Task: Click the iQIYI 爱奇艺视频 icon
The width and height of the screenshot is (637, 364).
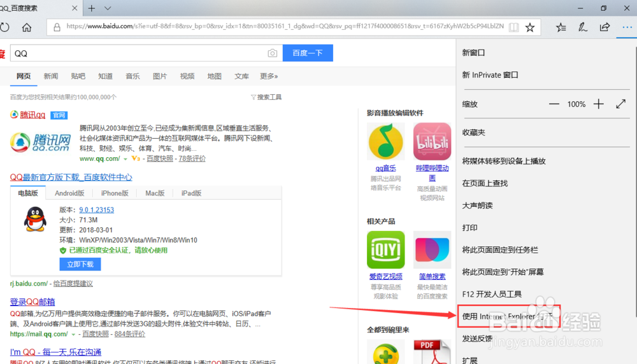Action: 385,250
